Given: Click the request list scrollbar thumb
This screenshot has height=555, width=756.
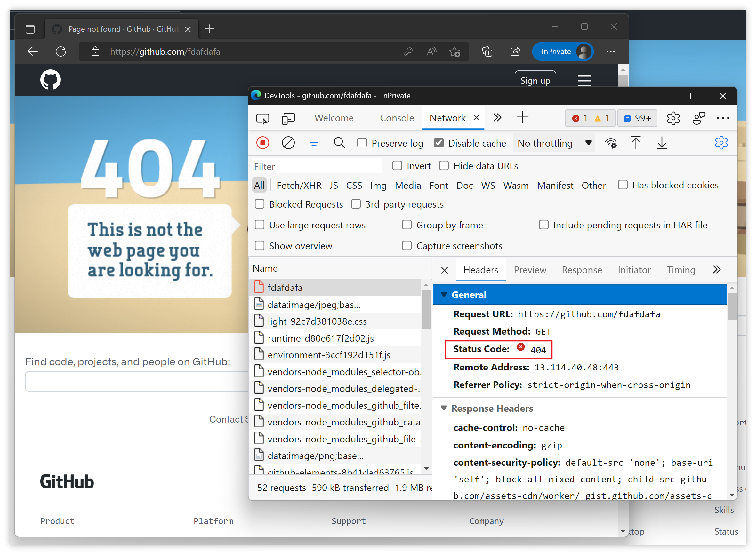Looking at the screenshot, I should [426, 309].
